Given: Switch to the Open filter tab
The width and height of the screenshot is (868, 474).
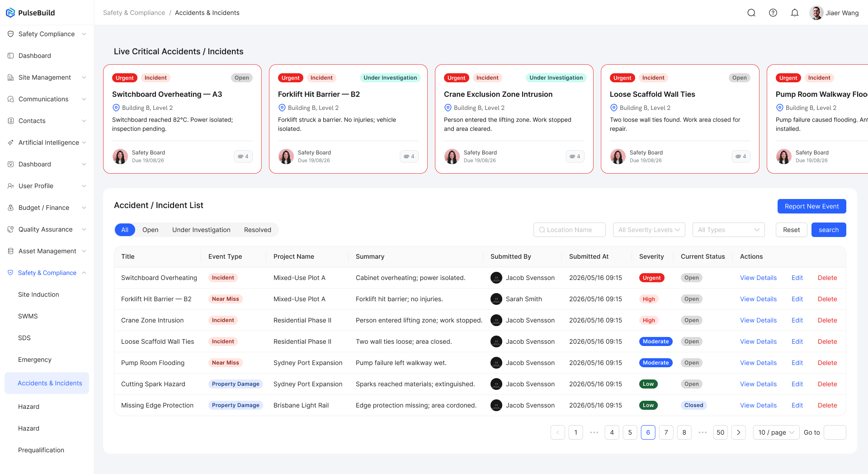Looking at the screenshot, I should 150,230.
